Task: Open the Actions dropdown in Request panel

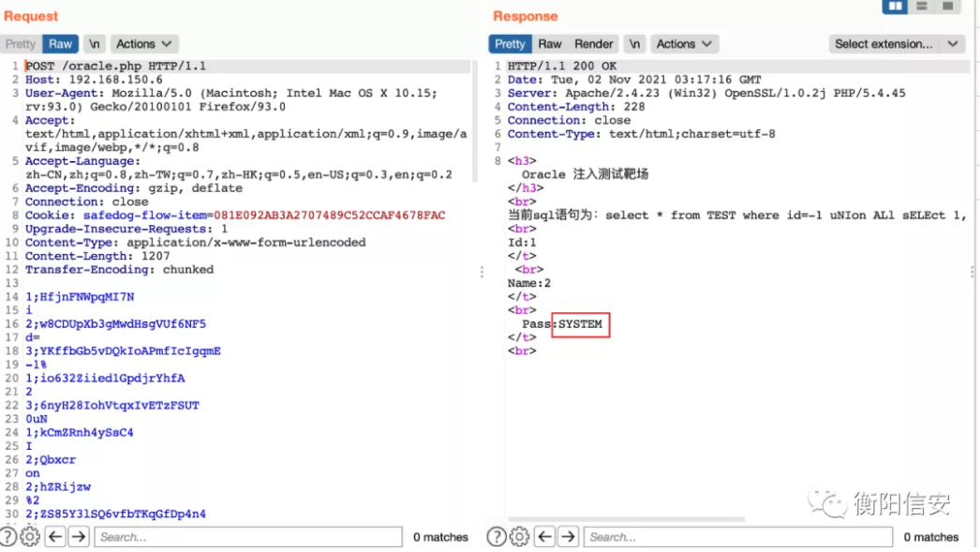Action: 143,44
